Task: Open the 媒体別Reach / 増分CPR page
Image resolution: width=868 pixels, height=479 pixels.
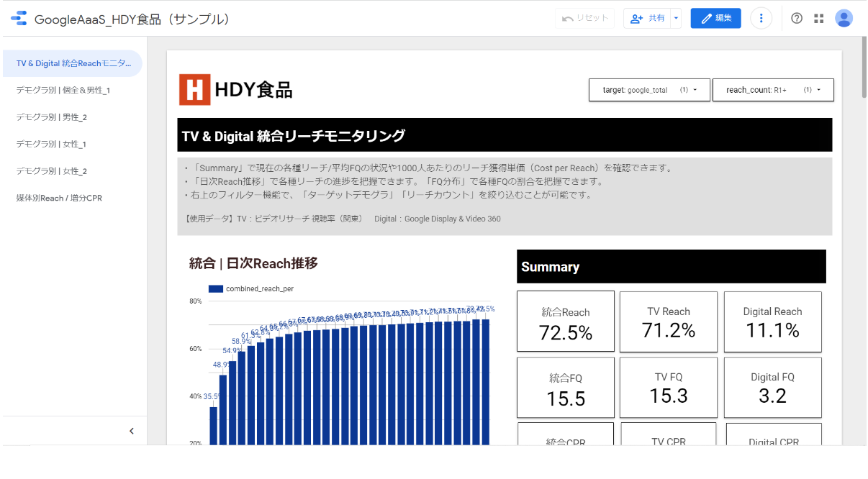Action: [59, 198]
